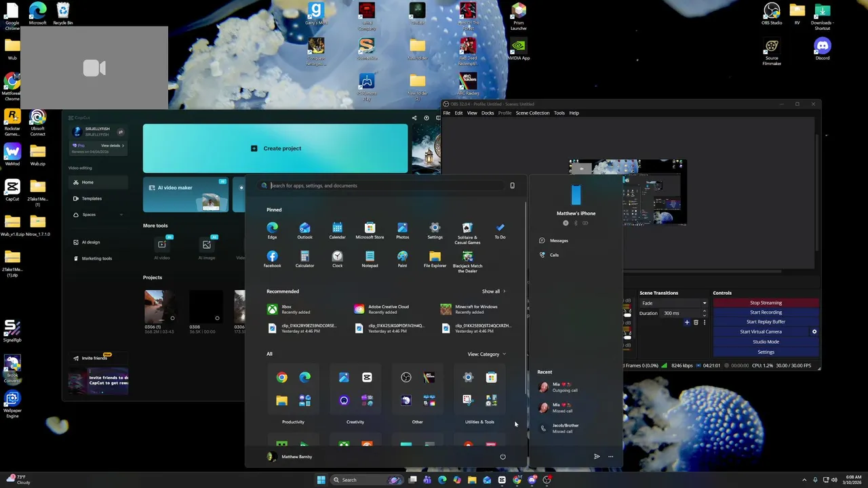Click taskbar Search field
This screenshot has width=868, height=488.
tap(367, 480)
